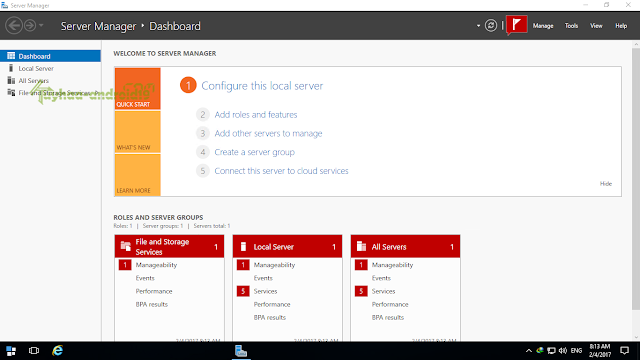Click Configure this local server link
This screenshot has height=360, width=640.
[x=262, y=86]
